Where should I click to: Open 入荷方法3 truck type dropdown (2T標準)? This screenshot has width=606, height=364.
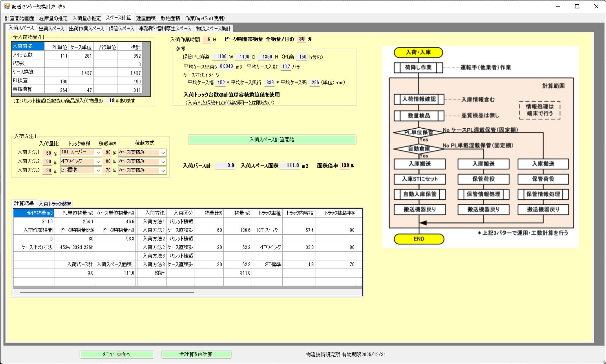pos(98,171)
